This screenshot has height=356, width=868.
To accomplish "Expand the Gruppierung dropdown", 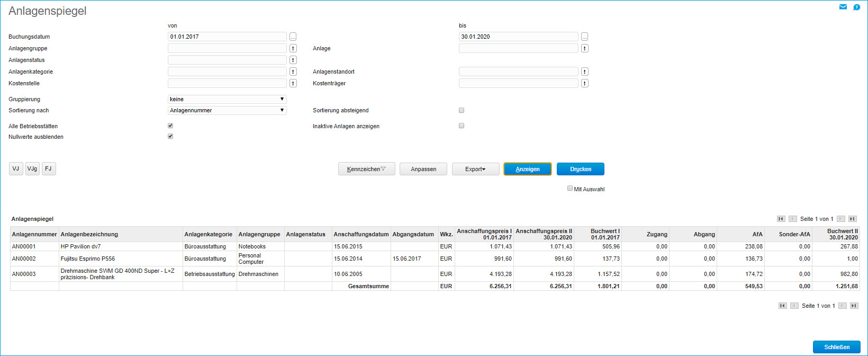I will pos(227,99).
